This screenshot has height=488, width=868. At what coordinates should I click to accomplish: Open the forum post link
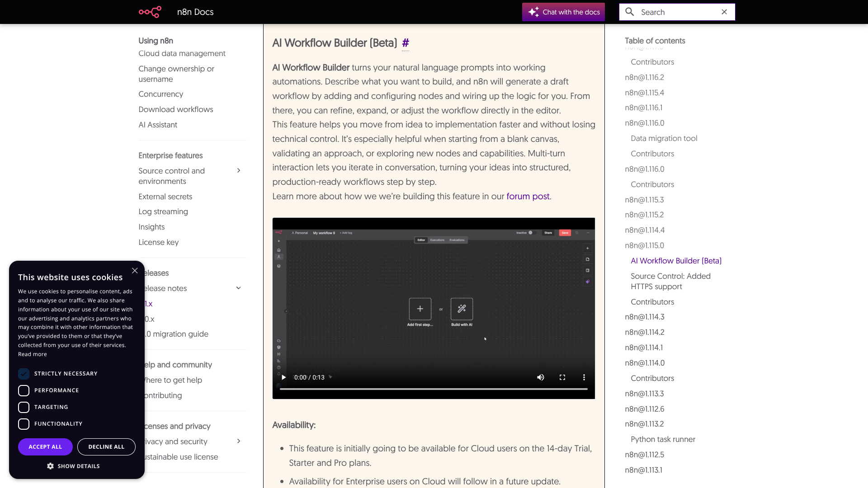[x=528, y=196]
